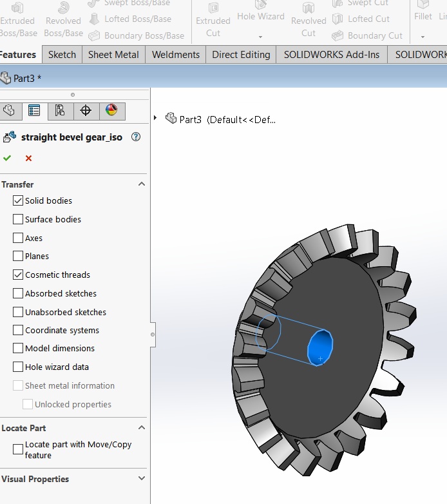Click the blue highlighted bore face
The height and width of the screenshot is (504, 447).
tap(320, 347)
